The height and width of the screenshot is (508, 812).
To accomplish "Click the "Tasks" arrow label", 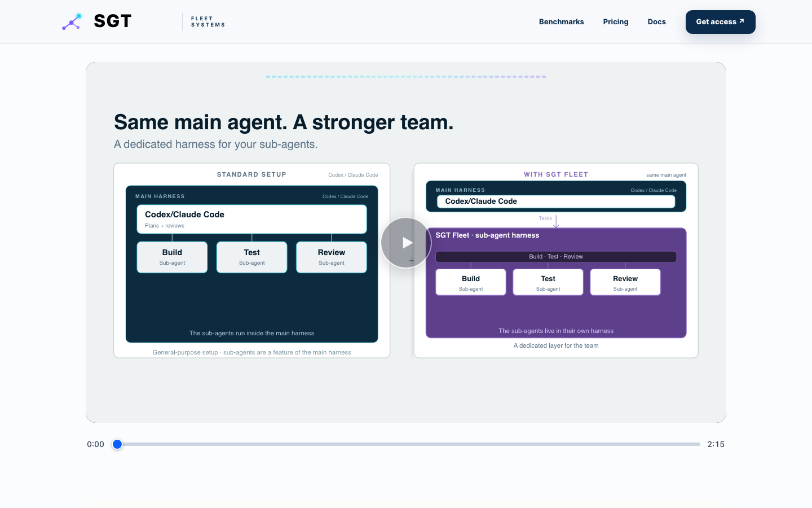I will point(545,218).
